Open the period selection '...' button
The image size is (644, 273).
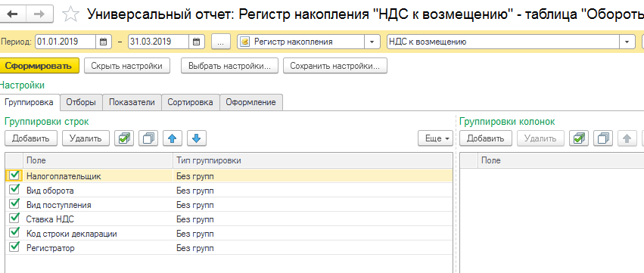(x=220, y=42)
